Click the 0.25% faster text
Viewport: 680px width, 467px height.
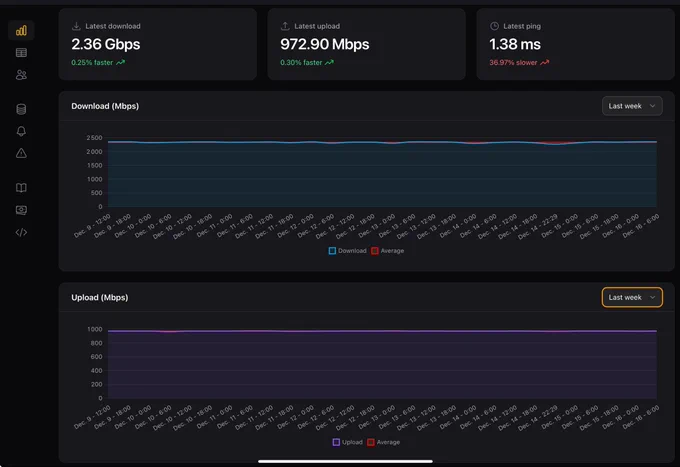pyautogui.click(x=92, y=62)
